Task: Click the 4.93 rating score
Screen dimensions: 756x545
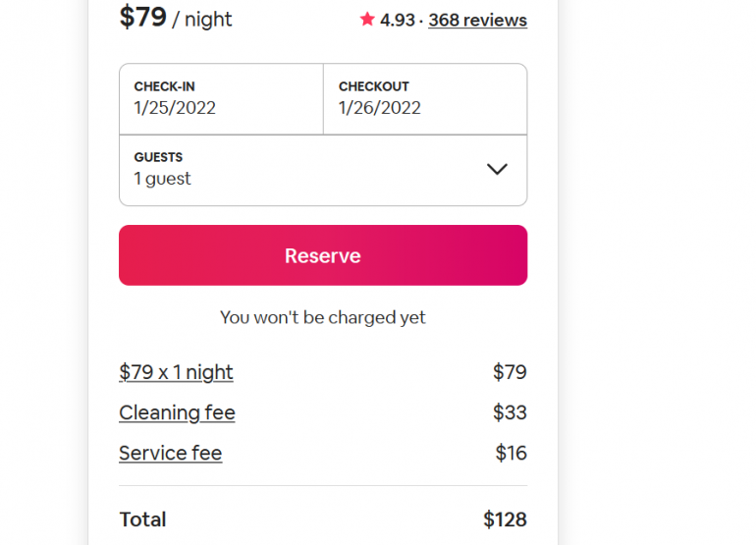Action: click(398, 20)
